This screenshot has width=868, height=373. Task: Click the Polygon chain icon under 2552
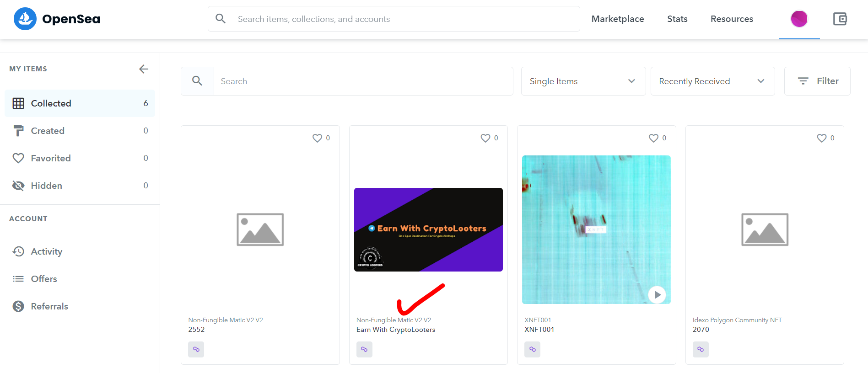click(x=196, y=349)
